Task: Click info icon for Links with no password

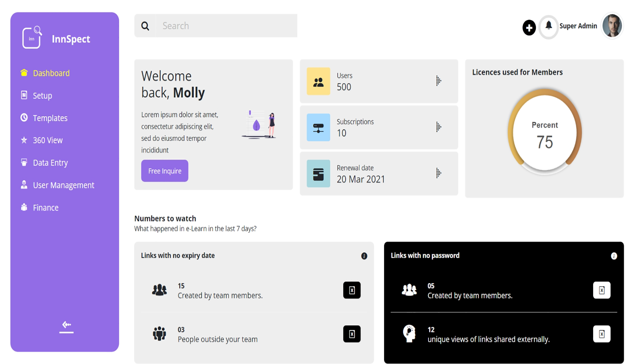Action: [x=614, y=256]
